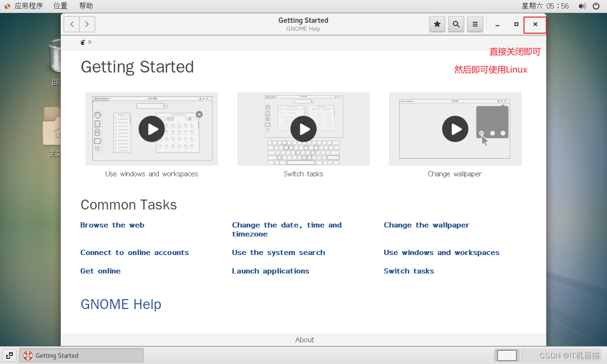Click the 'Getting Started' page heading
Image resolution: width=607 pixels, height=364 pixels.
coord(137,67)
